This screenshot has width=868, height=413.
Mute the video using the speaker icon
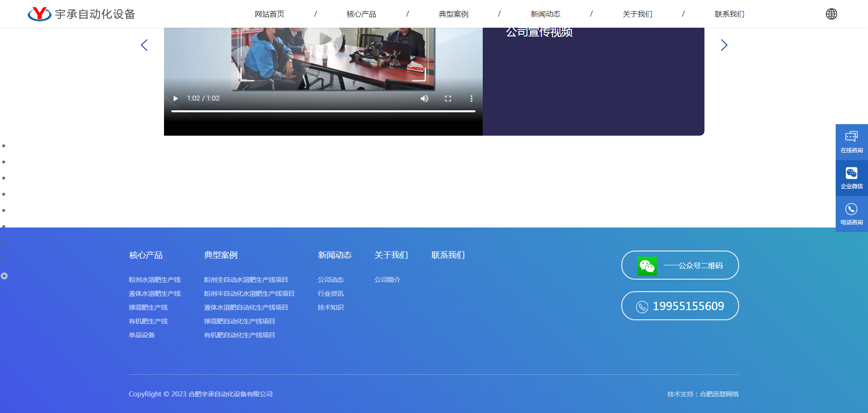(x=424, y=99)
